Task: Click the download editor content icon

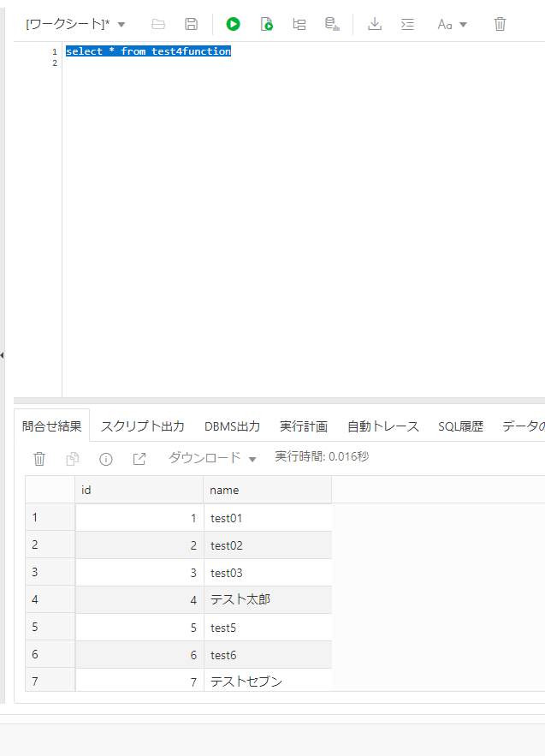Action: [375, 24]
